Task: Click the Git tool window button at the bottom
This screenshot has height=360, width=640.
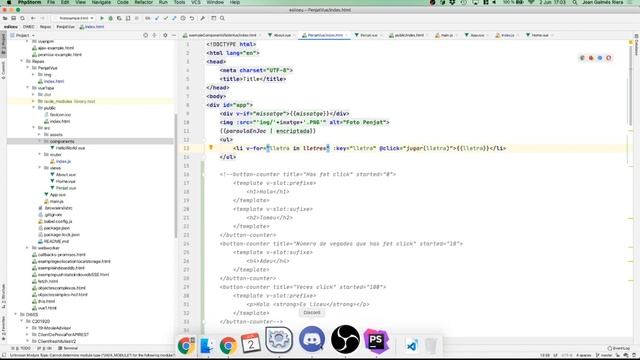Action: tap(44, 348)
